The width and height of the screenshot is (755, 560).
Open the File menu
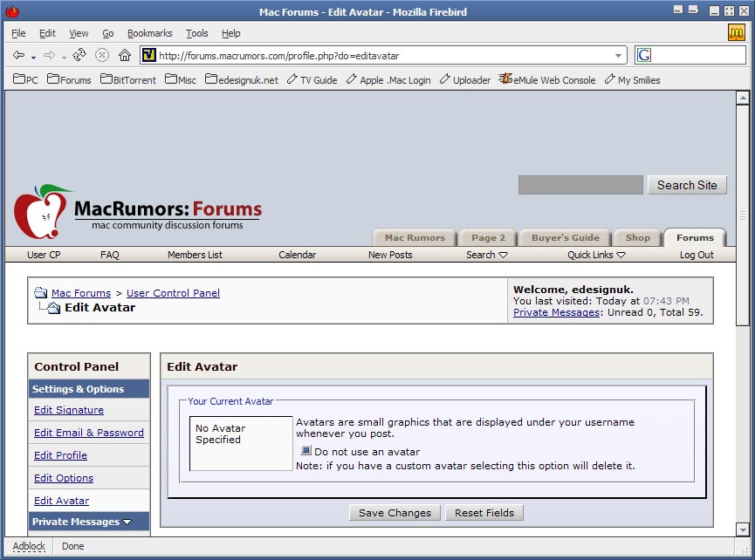click(18, 33)
